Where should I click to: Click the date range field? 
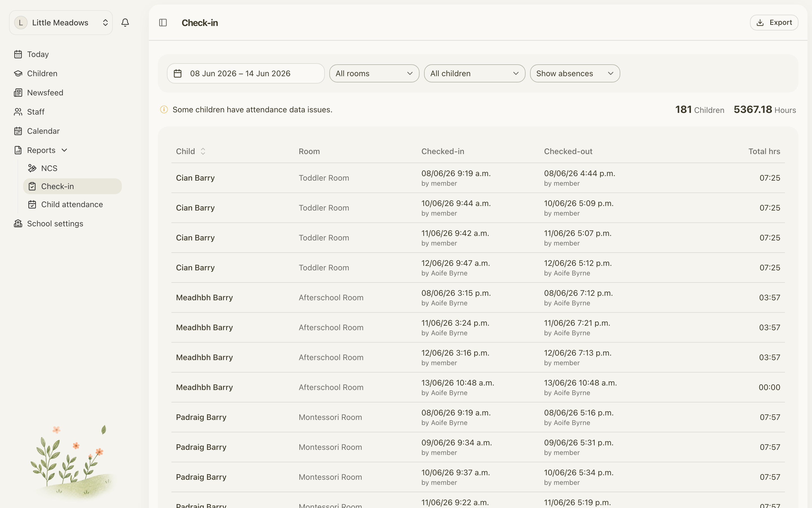[246, 73]
